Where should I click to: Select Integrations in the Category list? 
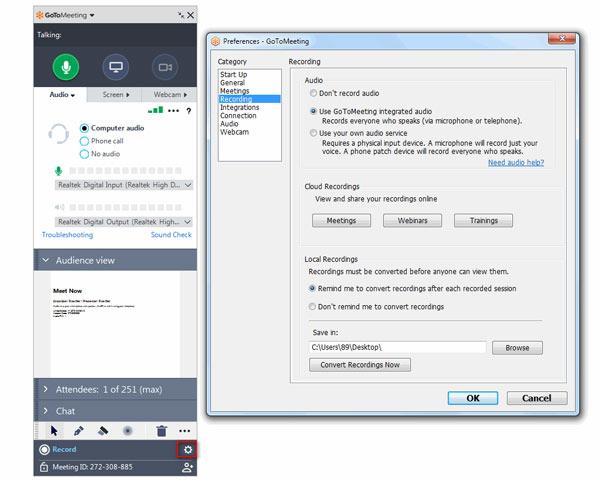pyautogui.click(x=240, y=108)
